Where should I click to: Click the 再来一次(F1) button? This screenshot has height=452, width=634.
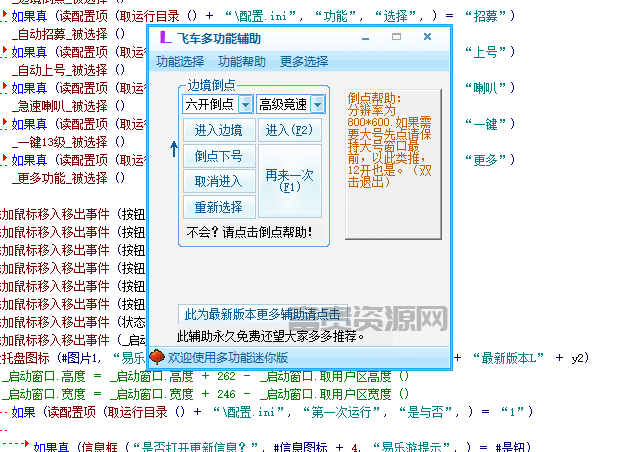coord(290,181)
